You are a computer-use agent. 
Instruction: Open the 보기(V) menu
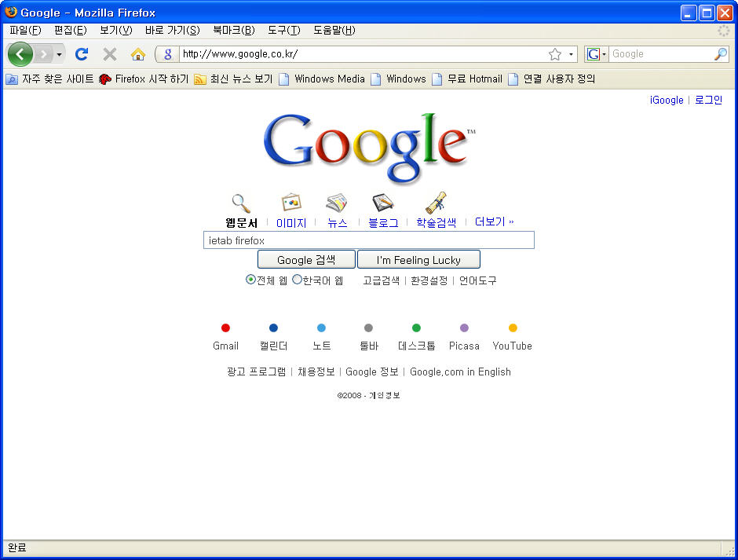[115, 31]
